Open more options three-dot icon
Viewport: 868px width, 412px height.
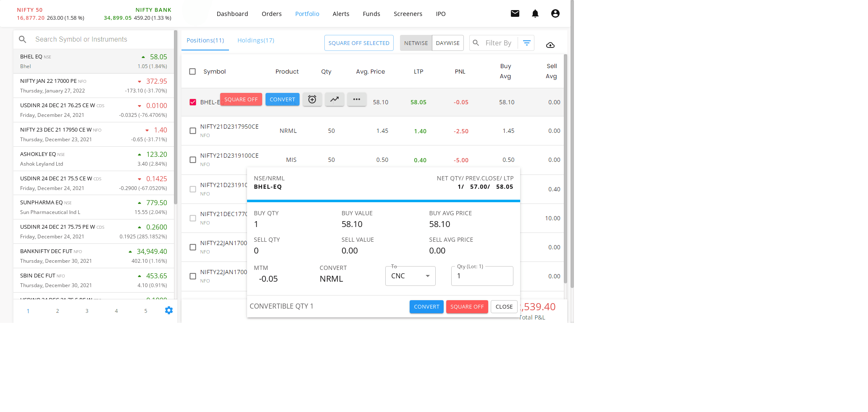click(357, 100)
